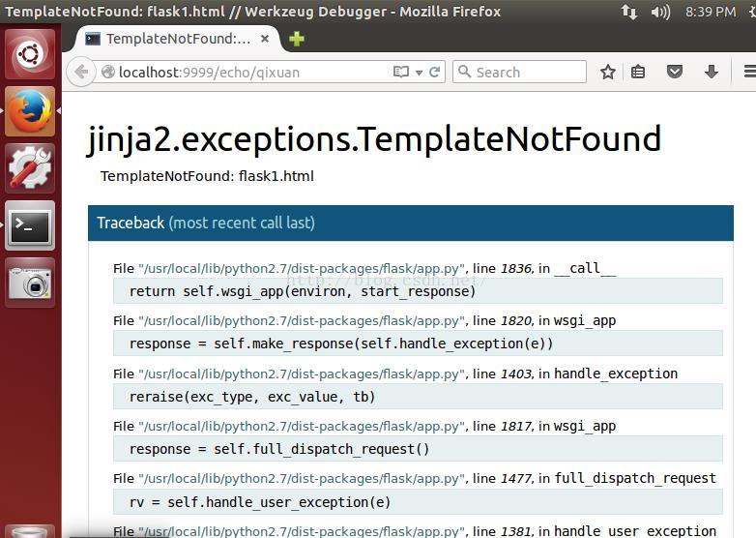
Task: Open System Settings in the launcher
Action: click(30, 168)
